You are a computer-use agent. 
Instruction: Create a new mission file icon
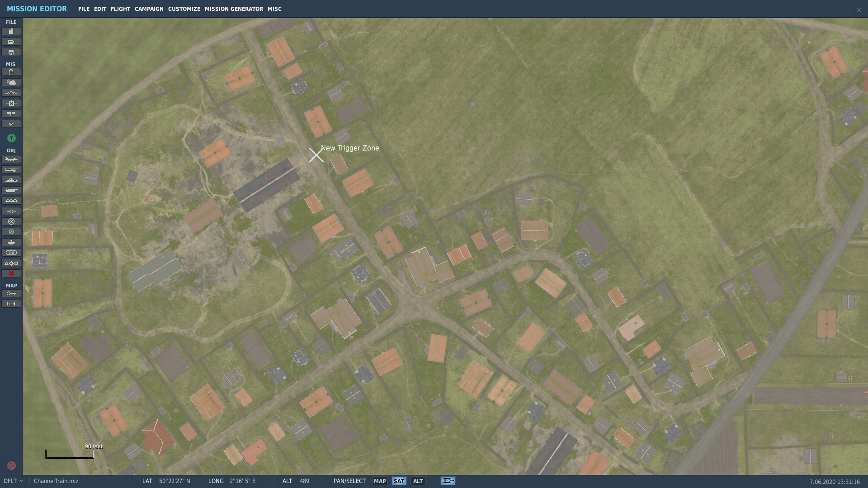(11, 31)
